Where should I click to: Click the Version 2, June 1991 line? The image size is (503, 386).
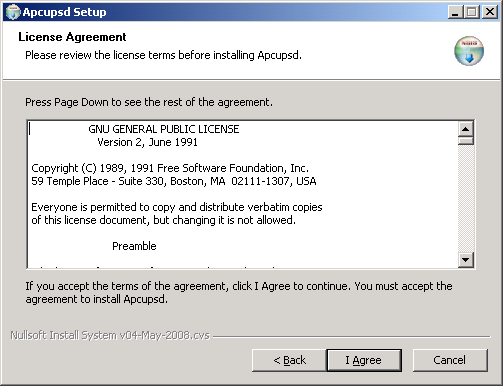(x=147, y=142)
